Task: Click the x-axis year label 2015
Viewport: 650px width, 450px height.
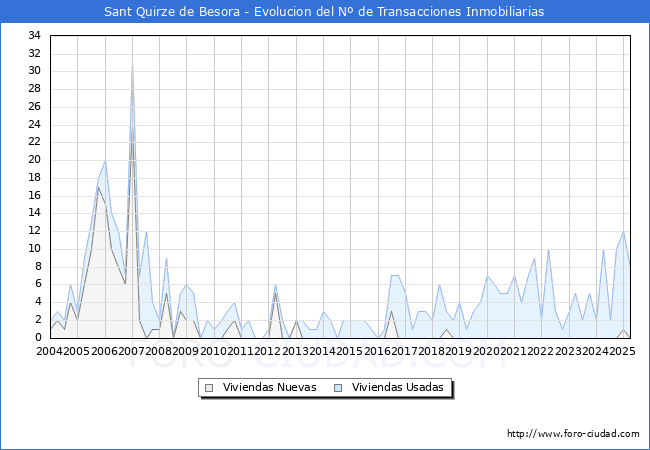Action: pyautogui.click(x=350, y=351)
